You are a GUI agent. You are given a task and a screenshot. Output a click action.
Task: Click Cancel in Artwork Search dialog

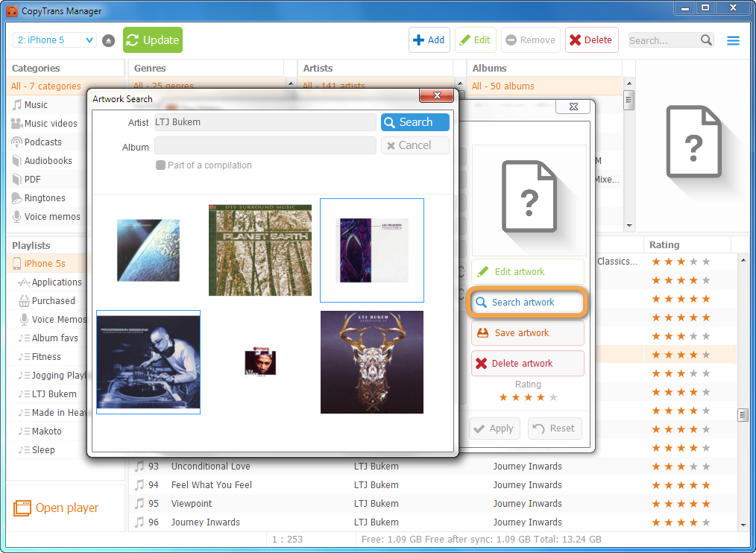click(x=415, y=145)
